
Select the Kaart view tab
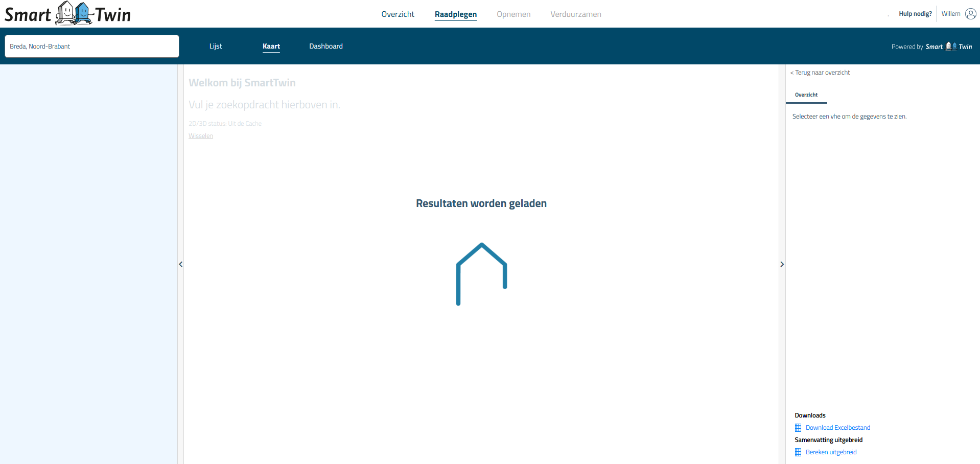click(x=271, y=47)
